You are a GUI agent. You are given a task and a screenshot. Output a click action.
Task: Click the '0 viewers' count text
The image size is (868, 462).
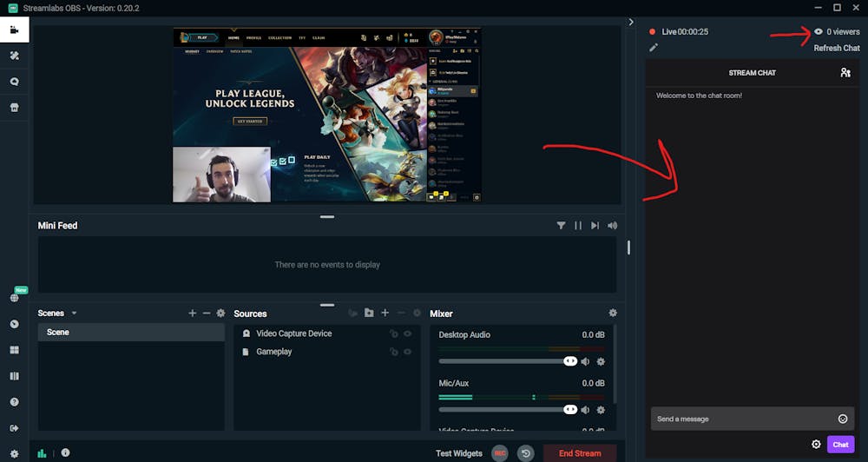[843, 31]
